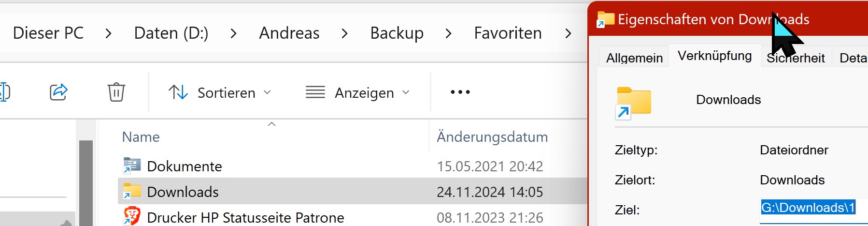
Task: Open the three-dots more options menu
Action: tap(460, 92)
